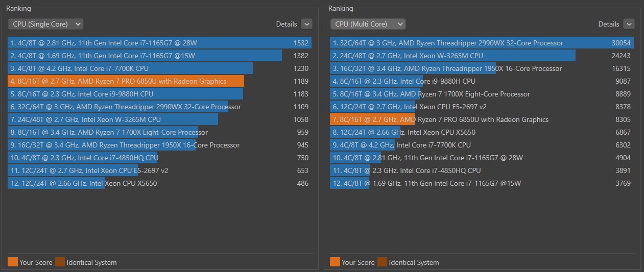Image resolution: width=644 pixels, height=272 pixels.
Task: Select single core row Core i7-4850HQ
Action: point(159,158)
